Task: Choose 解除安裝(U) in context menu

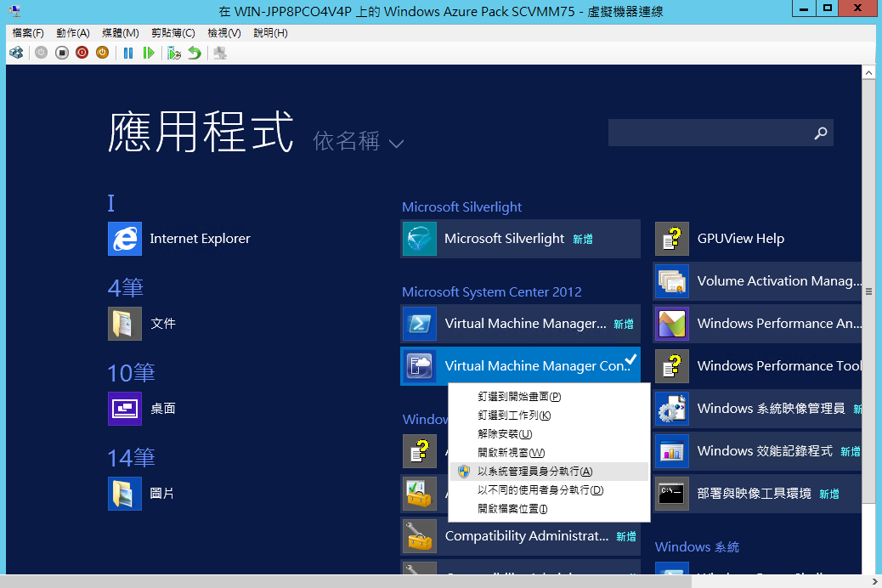Action: 549,434
